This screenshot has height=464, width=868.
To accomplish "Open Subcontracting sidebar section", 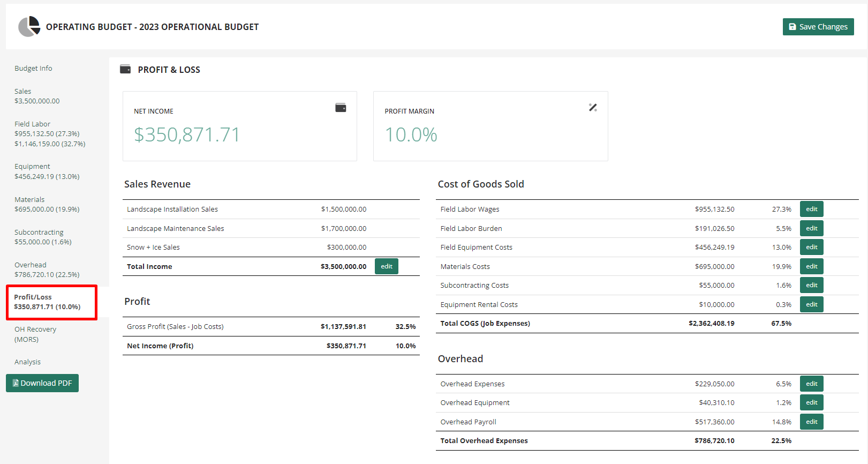I will click(x=43, y=237).
